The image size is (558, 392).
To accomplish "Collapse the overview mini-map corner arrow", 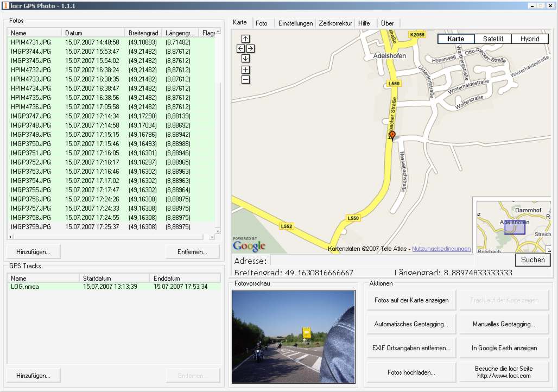I will (x=548, y=250).
